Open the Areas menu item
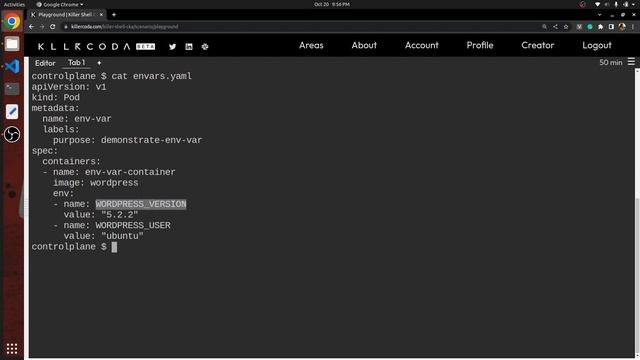The height and width of the screenshot is (360, 640). (311, 45)
